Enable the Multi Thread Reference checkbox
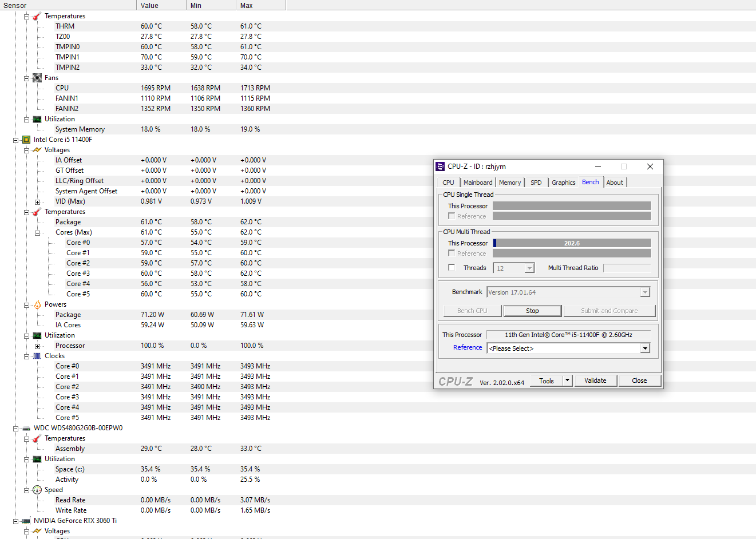This screenshot has height=539, width=756. coord(452,253)
